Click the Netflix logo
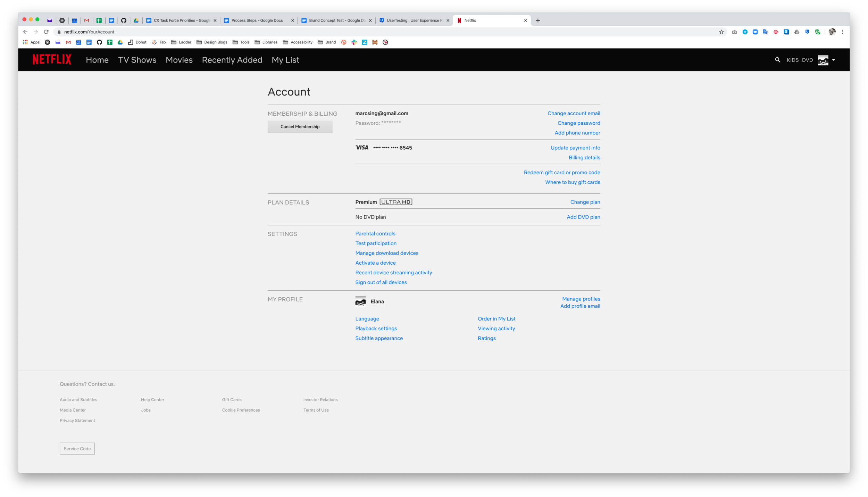 coord(52,60)
